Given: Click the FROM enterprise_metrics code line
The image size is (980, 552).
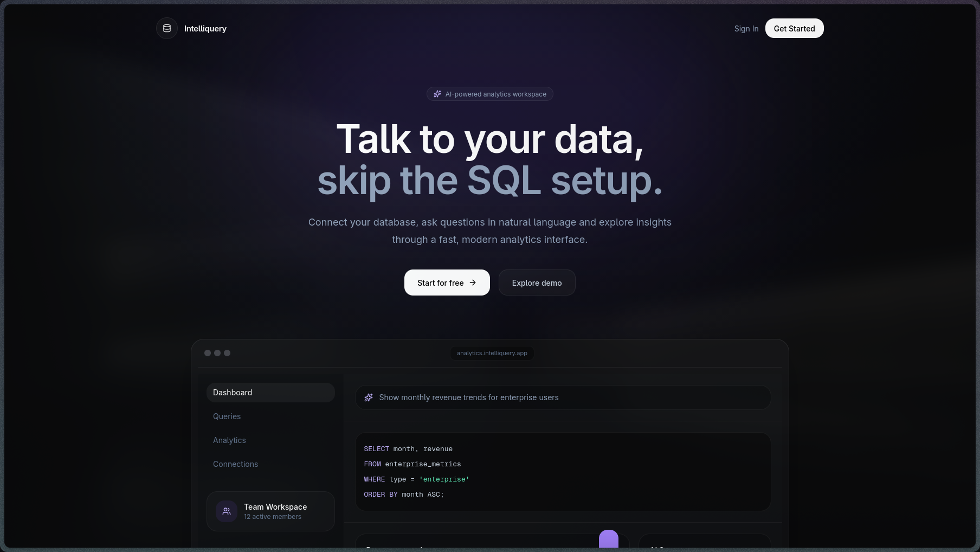Looking at the screenshot, I should (x=412, y=464).
